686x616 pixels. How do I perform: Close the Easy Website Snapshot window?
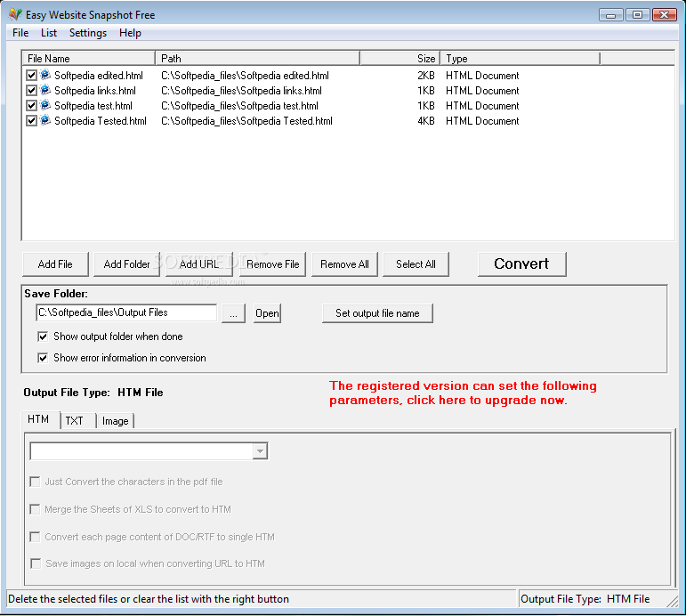pyautogui.click(x=664, y=15)
